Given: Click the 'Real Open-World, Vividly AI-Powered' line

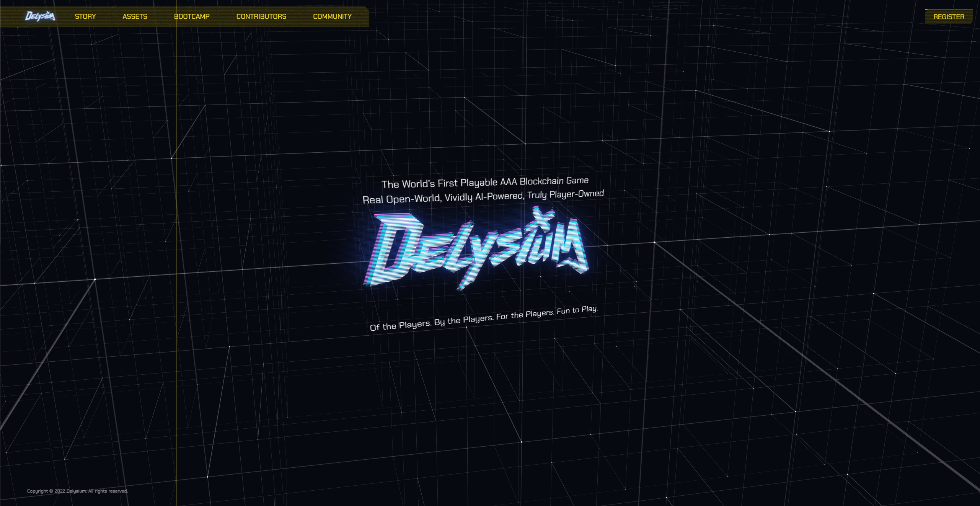Looking at the screenshot, I should [x=443, y=198].
